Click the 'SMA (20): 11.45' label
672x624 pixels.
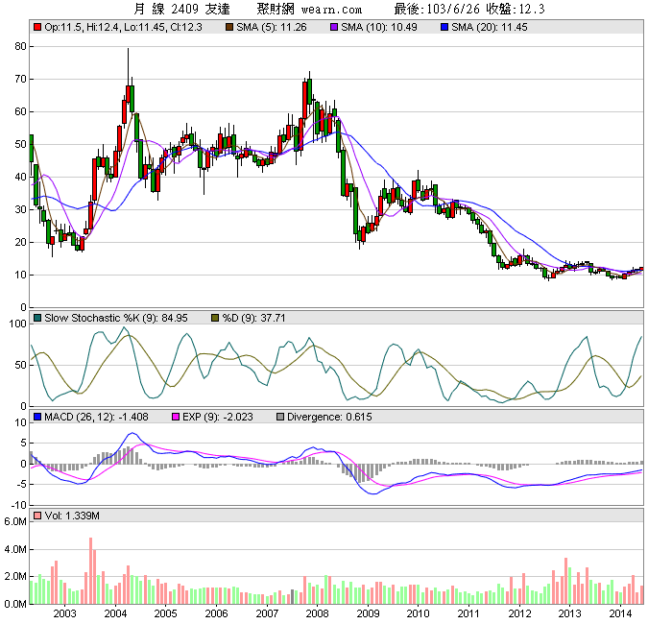coord(490,27)
